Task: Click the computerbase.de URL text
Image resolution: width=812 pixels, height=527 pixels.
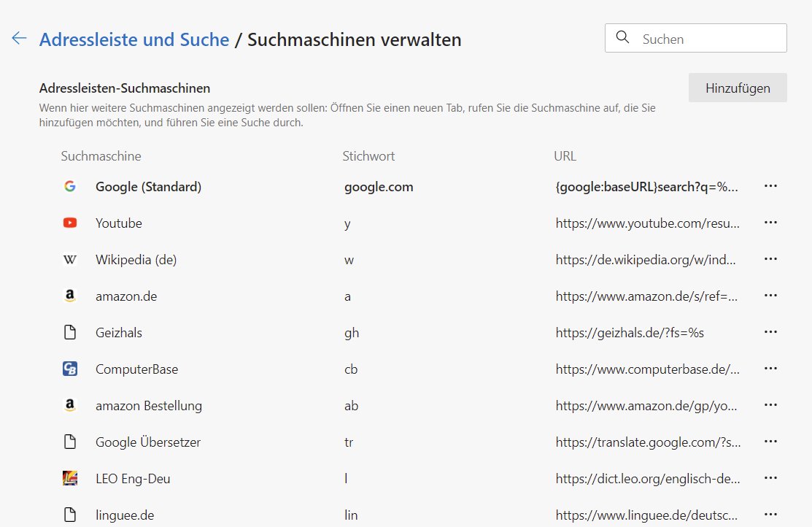Action: point(647,369)
